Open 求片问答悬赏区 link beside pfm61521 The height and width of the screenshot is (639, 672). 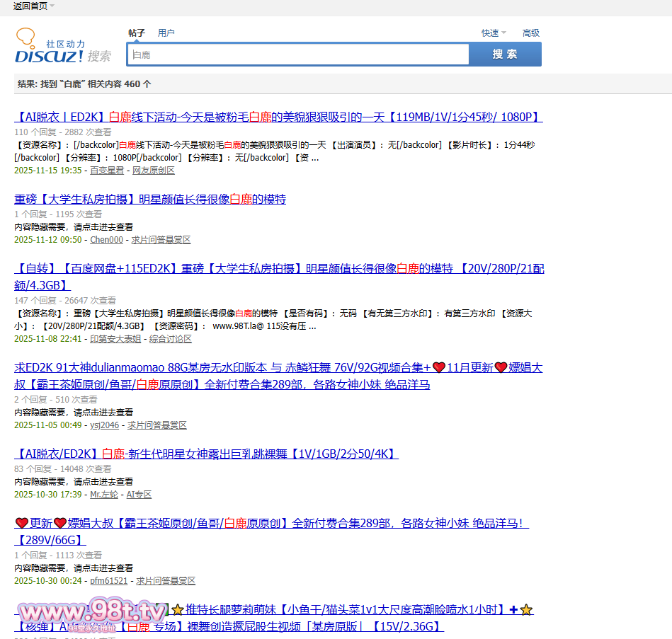pos(166,581)
